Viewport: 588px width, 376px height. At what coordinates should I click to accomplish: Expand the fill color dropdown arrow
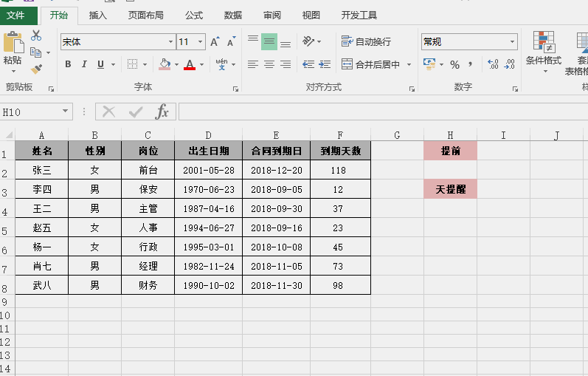coord(176,64)
